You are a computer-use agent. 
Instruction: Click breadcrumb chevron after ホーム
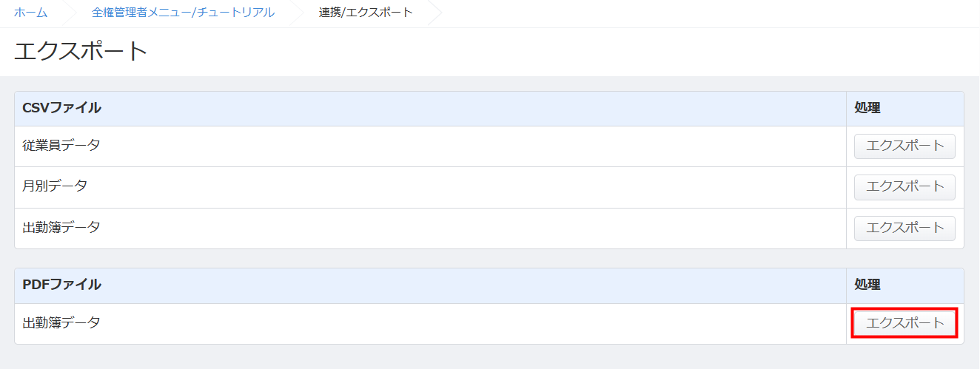click(70, 13)
